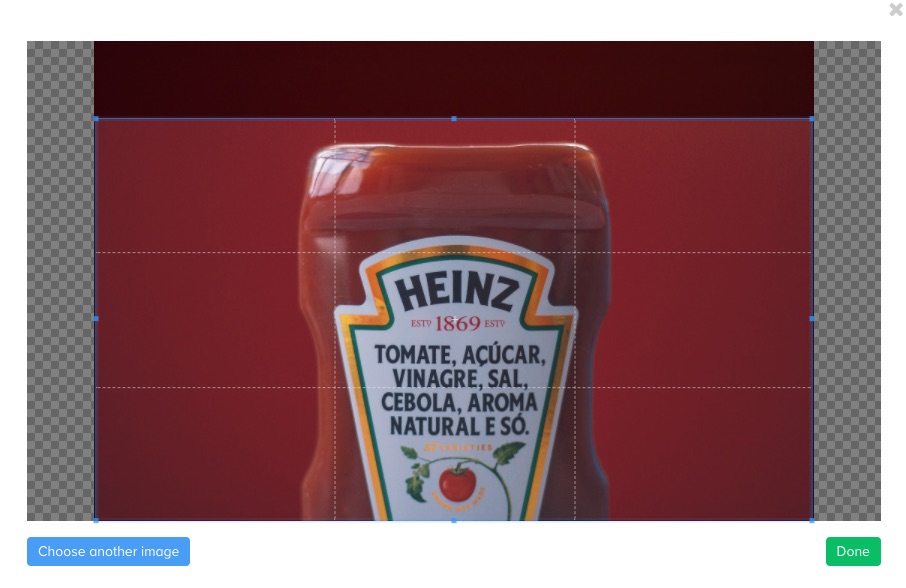906x588 pixels.
Task: Confirm the crop with Done
Action: 853,552
